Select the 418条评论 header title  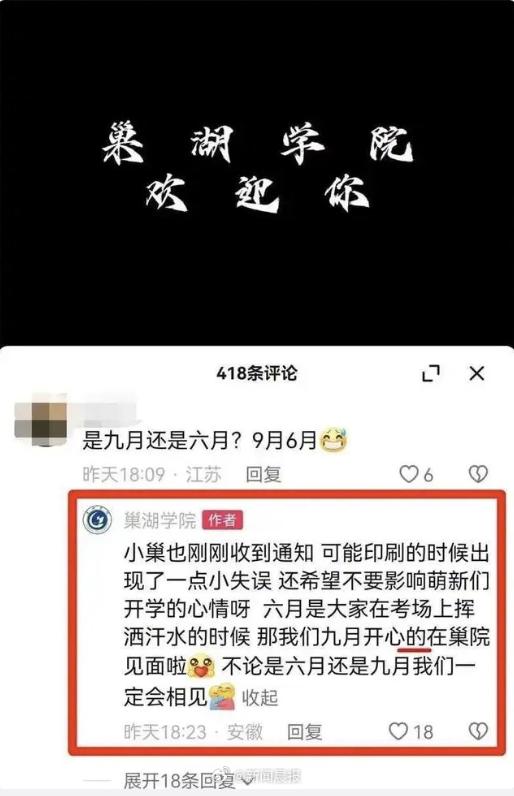click(257, 374)
